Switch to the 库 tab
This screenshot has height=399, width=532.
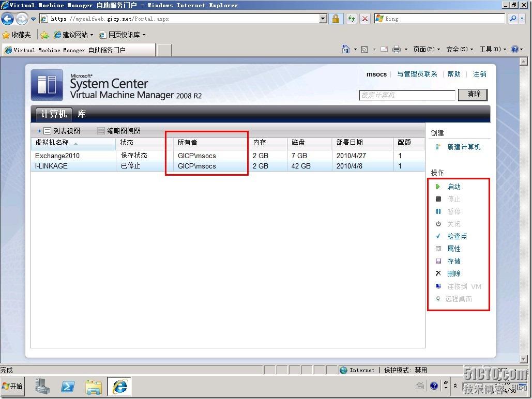click(81, 113)
